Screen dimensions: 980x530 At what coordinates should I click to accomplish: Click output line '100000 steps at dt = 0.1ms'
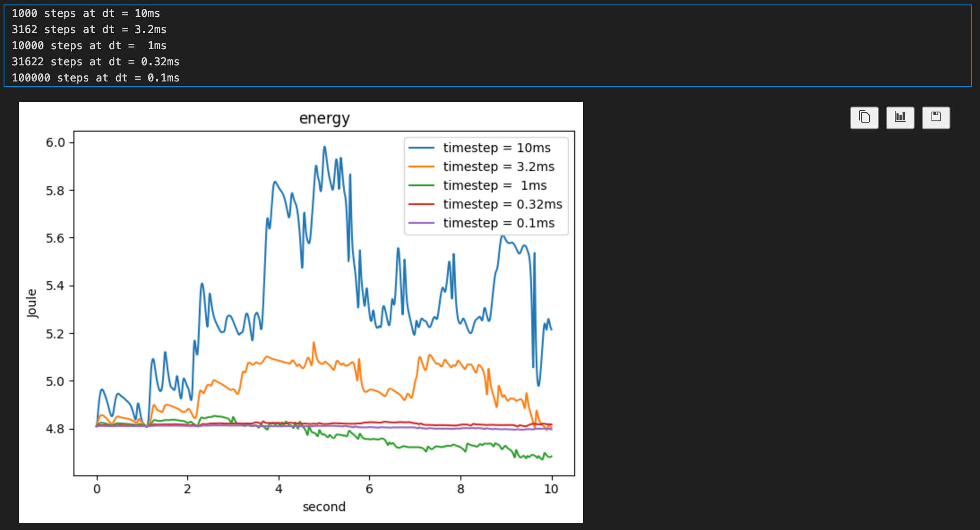95,78
